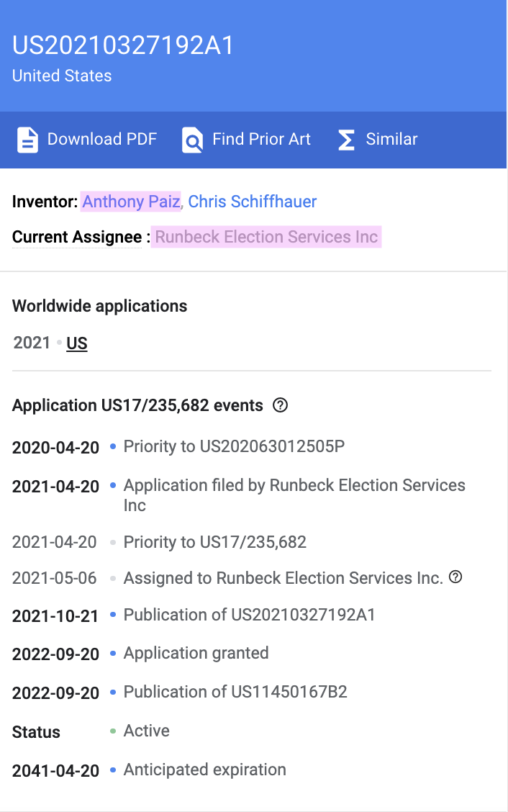The width and height of the screenshot is (508, 812).
Task: Click the Similar sigma icon
Action: tap(346, 140)
